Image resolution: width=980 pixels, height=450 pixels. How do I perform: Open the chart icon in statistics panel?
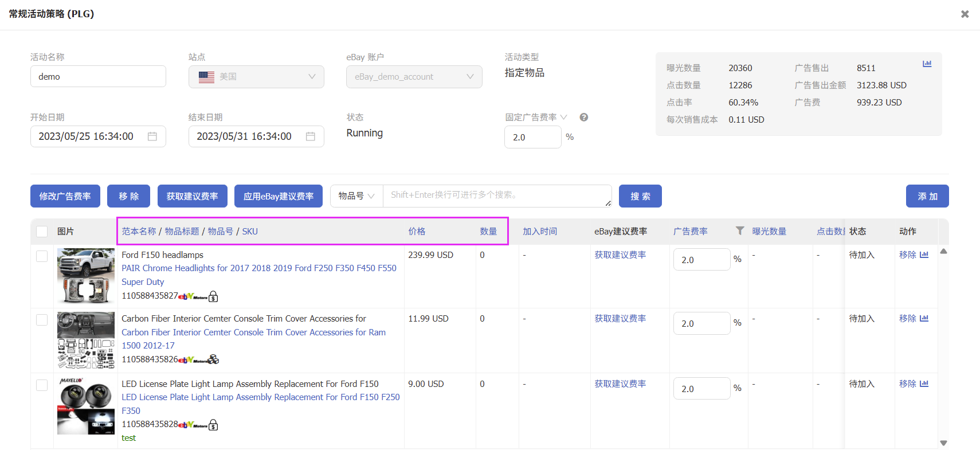coord(927,64)
